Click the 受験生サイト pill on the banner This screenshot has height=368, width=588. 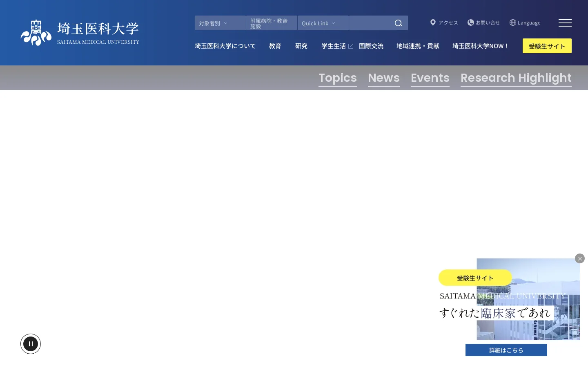point(475,278)
